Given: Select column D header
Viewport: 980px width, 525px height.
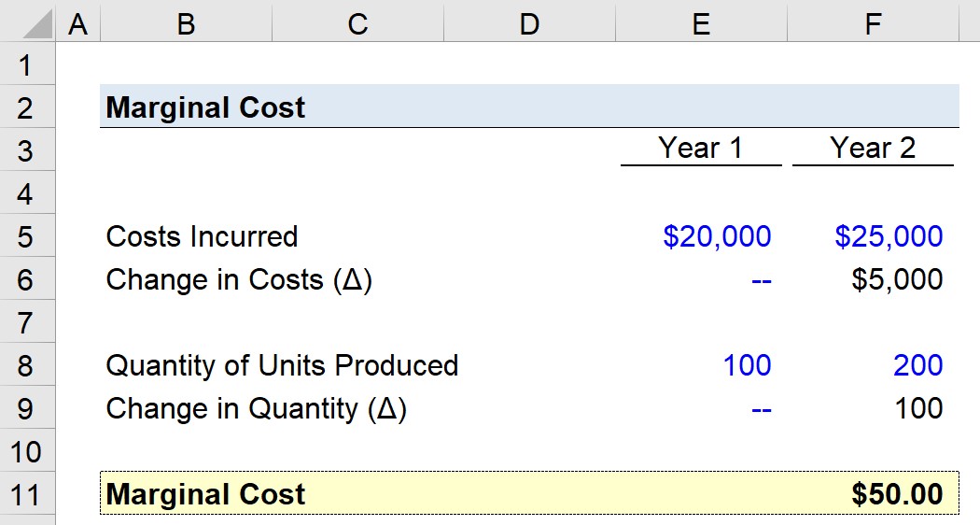Looking at the screenshot, I should tap(529, 24).
